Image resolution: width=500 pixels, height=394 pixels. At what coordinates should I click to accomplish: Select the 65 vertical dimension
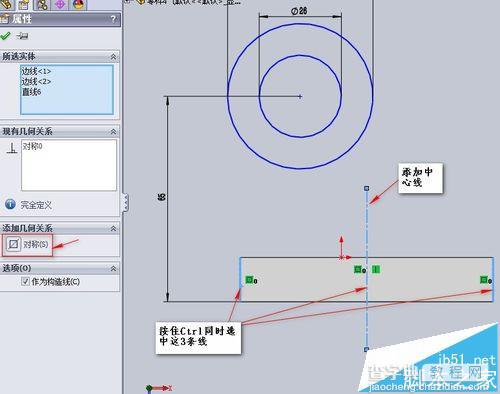pyautogui.click(x=161, y=197)
